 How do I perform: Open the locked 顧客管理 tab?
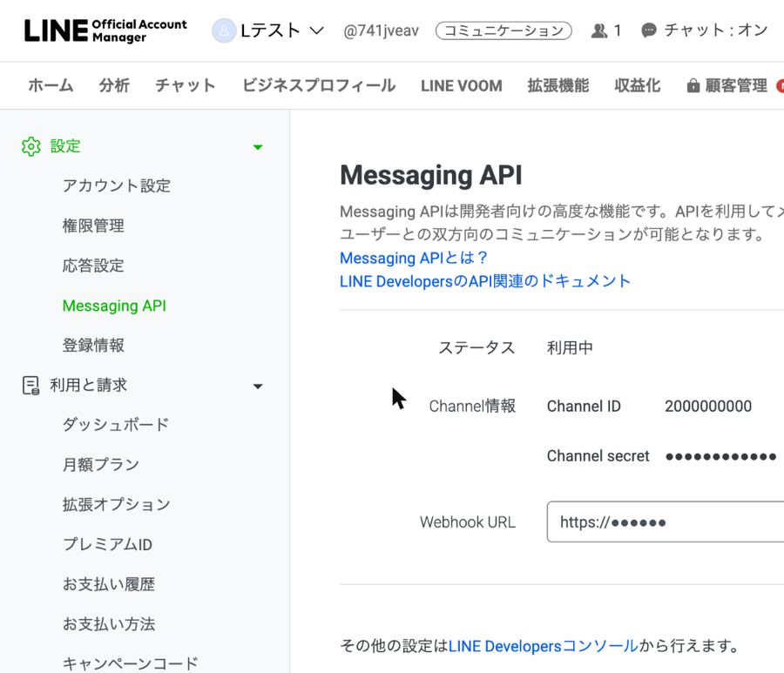(727, 85)
